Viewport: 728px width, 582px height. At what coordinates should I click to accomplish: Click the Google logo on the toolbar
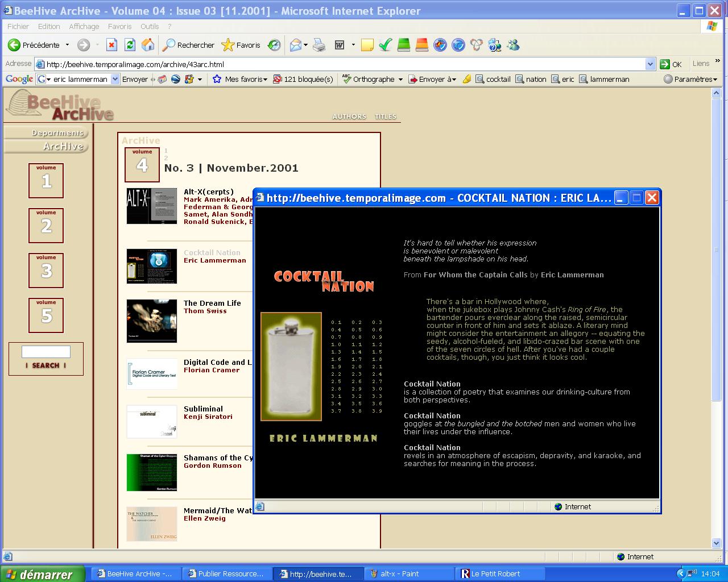19,80
